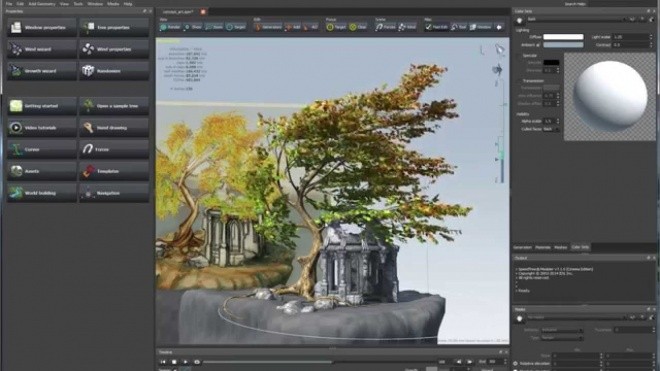Toggle the Specular checkbox
This screenshot has height=371, width=660.
coord(519,56)
